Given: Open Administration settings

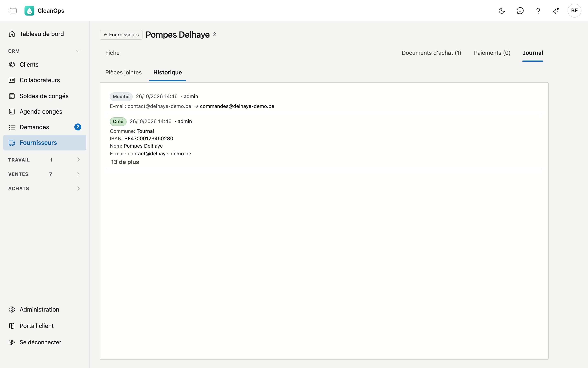Looking at the screenshot, I should tap(45, 309).
